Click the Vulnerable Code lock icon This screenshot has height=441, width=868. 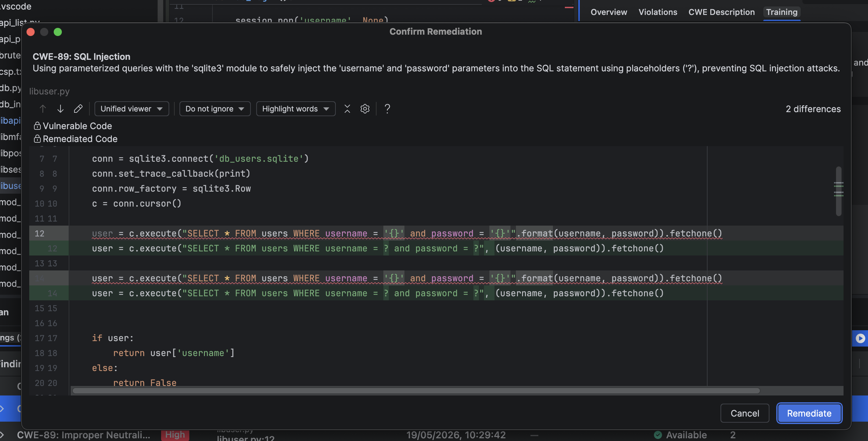tap(37, 126)
